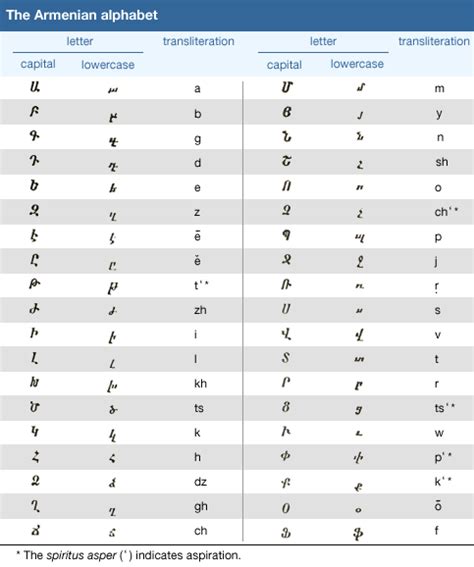Click the transliteration 'dz'
The image size is (474, 567).
(x=200, y=482)
